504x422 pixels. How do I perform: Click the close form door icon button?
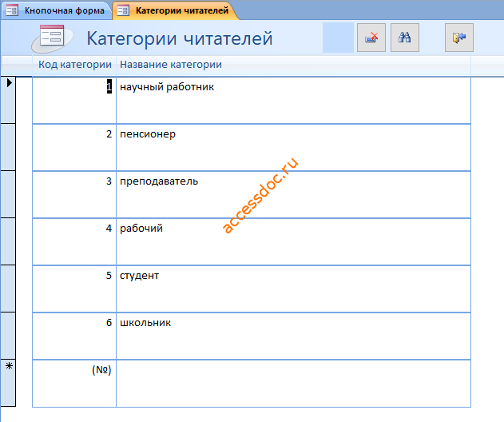[459, 38]
